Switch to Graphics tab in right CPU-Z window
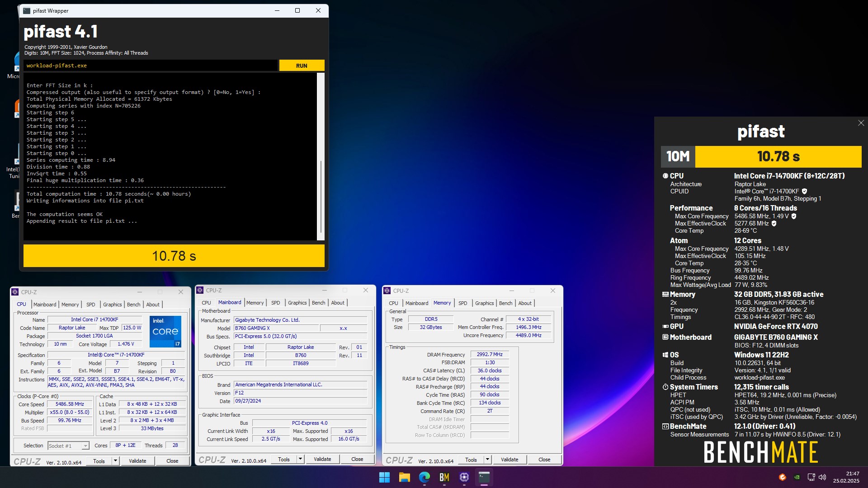Viewport: 868px width, 488px height. pyautogui.click(x=484, y=303)
